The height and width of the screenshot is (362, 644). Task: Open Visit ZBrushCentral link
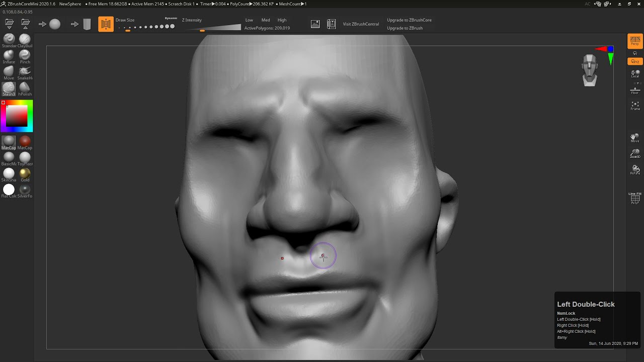point(361,24)
